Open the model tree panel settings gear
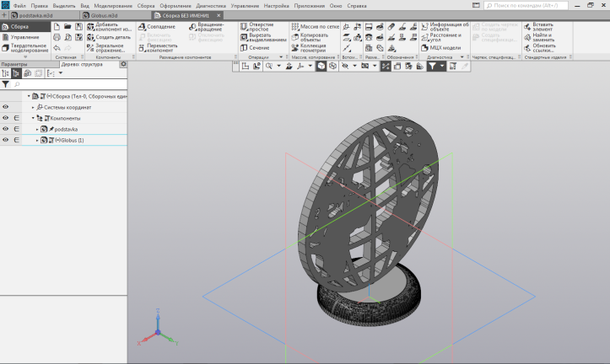Viewport: 610px width, 364px height. (x=123, y=64)
